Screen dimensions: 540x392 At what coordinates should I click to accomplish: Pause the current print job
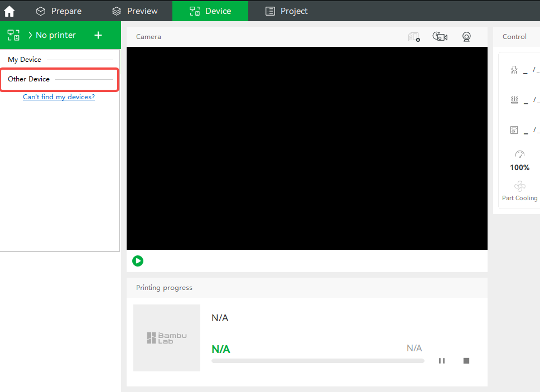click(x=441, y=361)
